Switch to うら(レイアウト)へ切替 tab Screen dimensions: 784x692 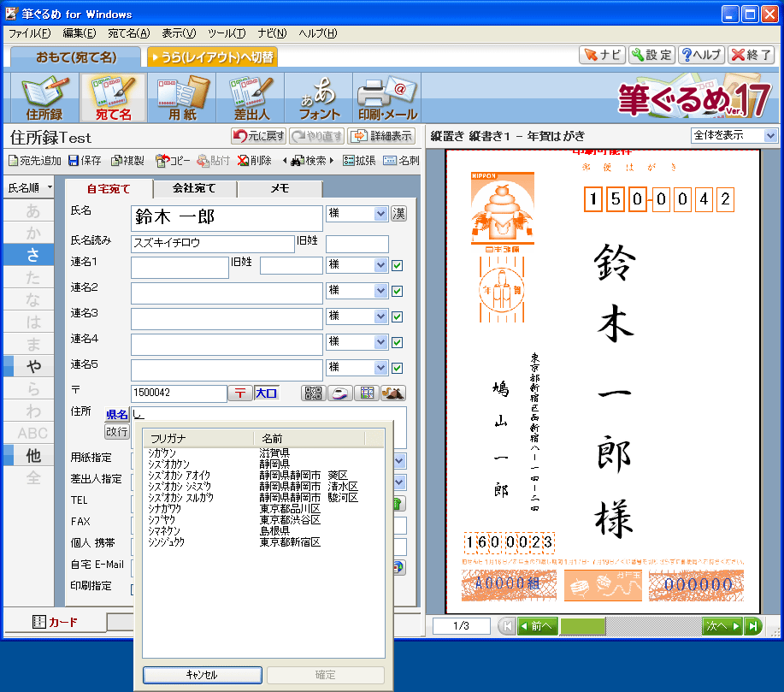212,57
